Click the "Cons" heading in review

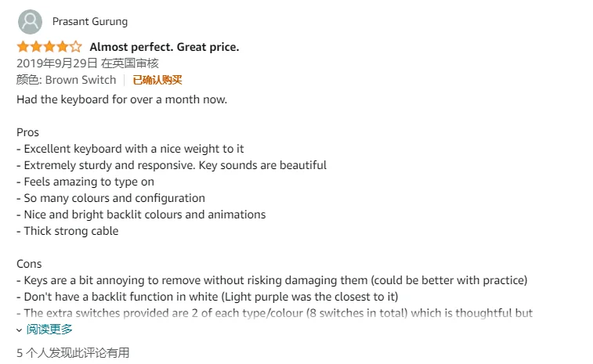tap(29, 264)
